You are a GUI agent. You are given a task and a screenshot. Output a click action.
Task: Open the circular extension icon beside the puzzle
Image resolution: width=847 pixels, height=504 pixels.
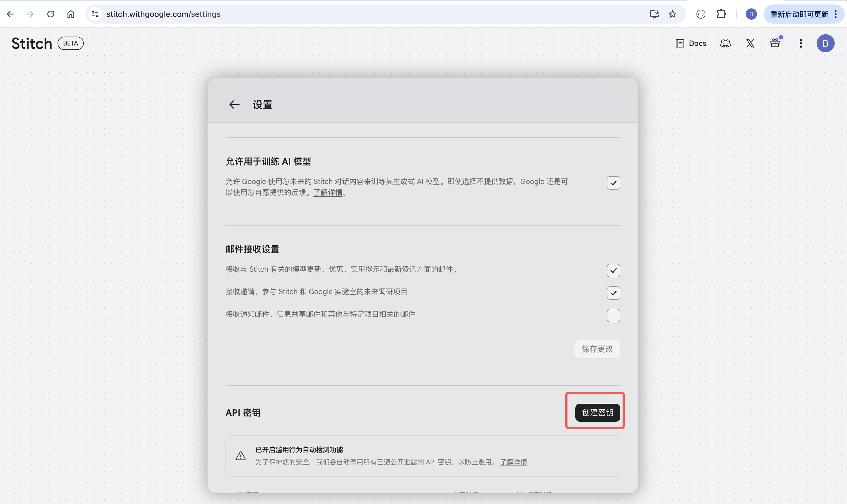click(x=701, y=14)
